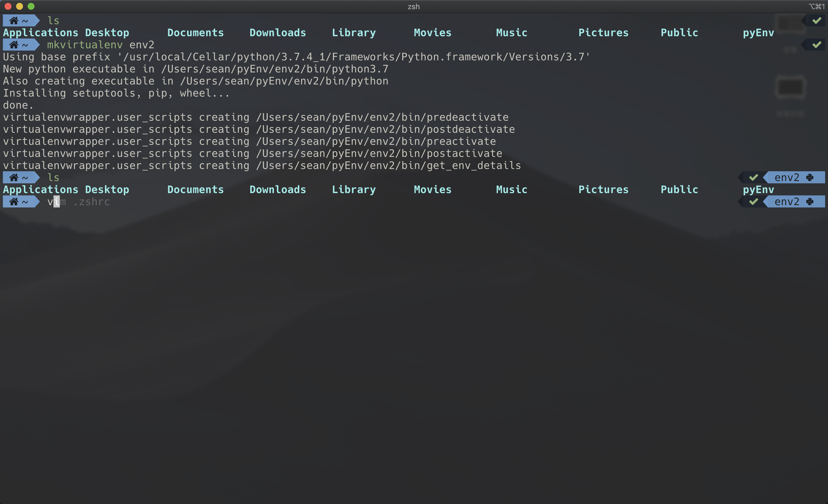Screen dimensions: 828x504
Task: Click the green checkmark on the top ls line
Action: (x=816, y=20)
